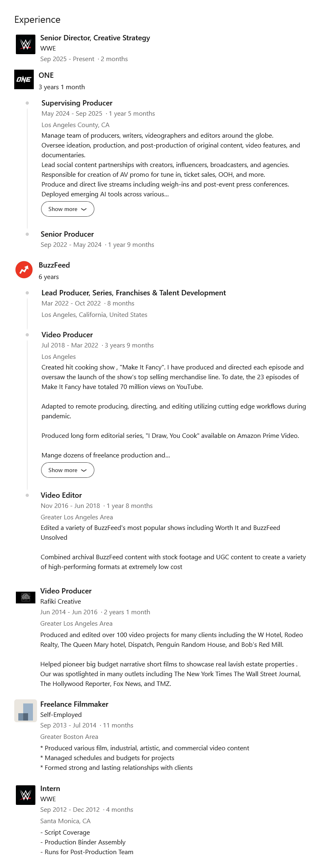Click chevron on Supervising Producer Show more
Screen dimensions: 314x868
click(x=84, y=209)
